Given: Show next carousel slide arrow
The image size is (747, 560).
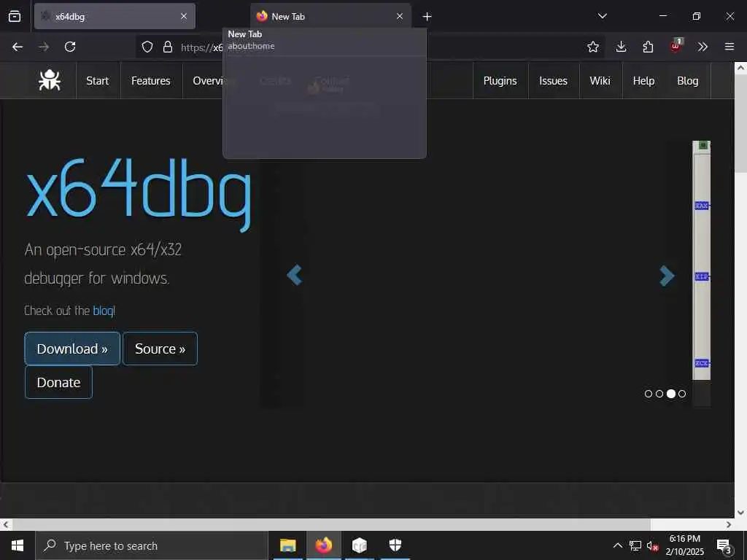Looking at the screenshot, I should point(667,275).
